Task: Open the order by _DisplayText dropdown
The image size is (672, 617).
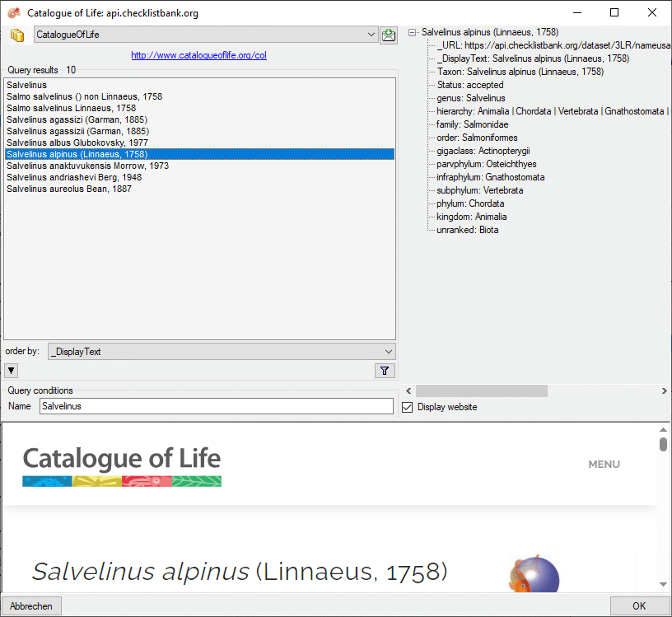Action: pos(222,352)
